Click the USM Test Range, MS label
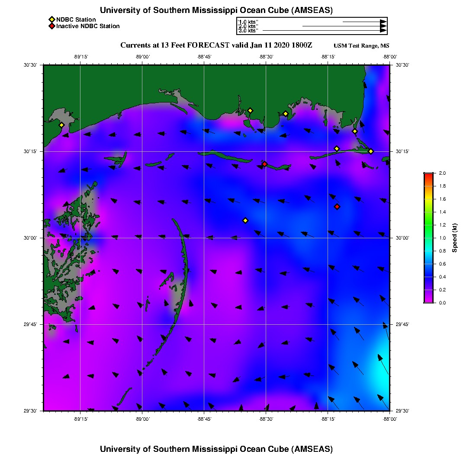This screenshot has width=476, height=454. click(x=361, y=46)
